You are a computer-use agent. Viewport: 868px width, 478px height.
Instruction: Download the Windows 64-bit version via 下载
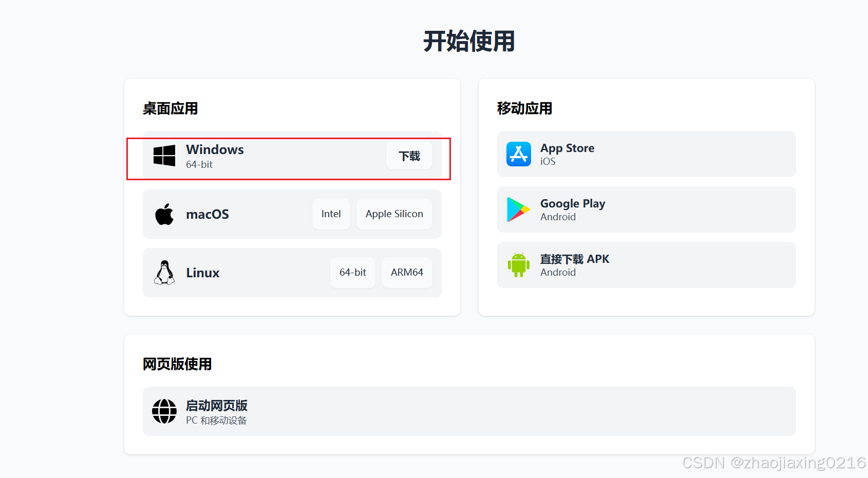tap(409, 156)
